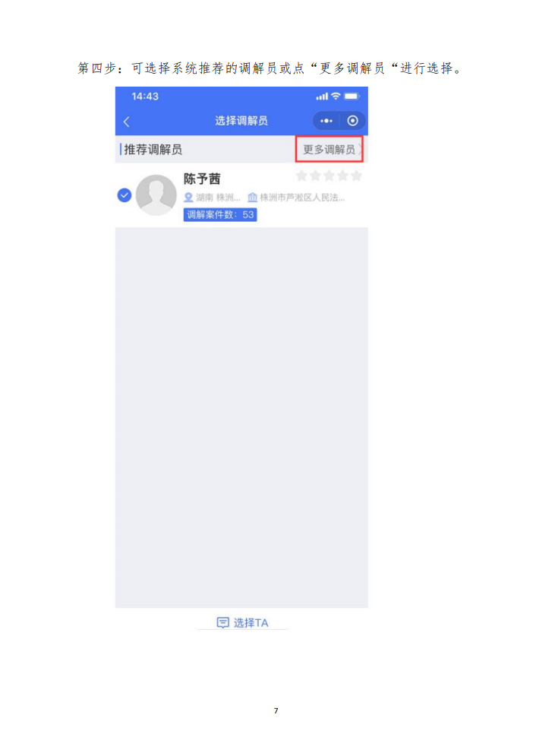Toggle the blue checkmark for 陈予茜
Viewport: 555px width, 756px height.
(125, 195)
